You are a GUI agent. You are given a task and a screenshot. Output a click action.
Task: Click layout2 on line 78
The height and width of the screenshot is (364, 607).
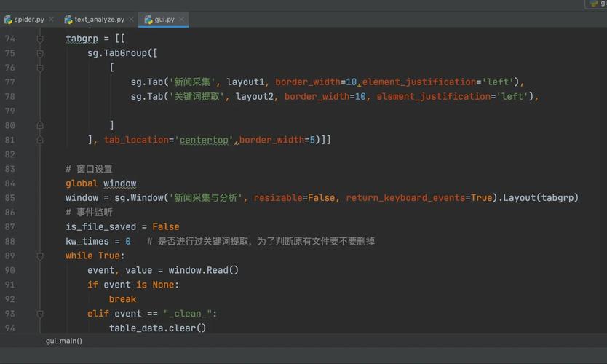(x=255, y=96)
